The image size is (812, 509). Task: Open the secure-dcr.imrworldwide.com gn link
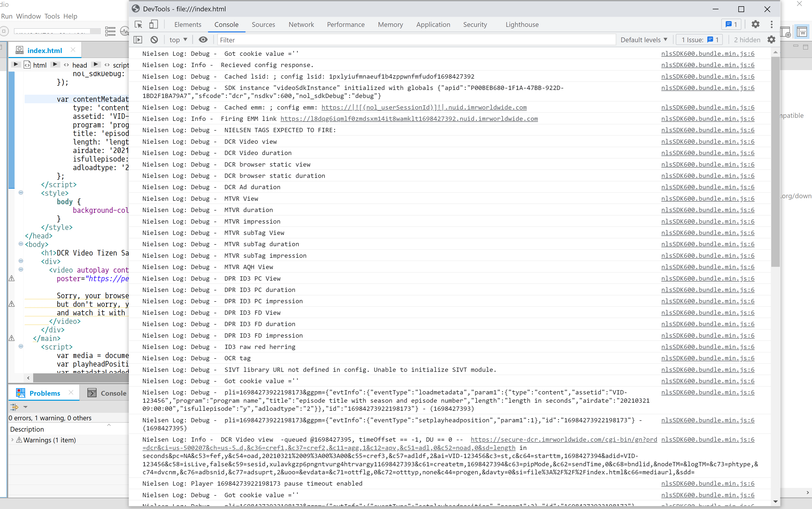pos(563,440)
